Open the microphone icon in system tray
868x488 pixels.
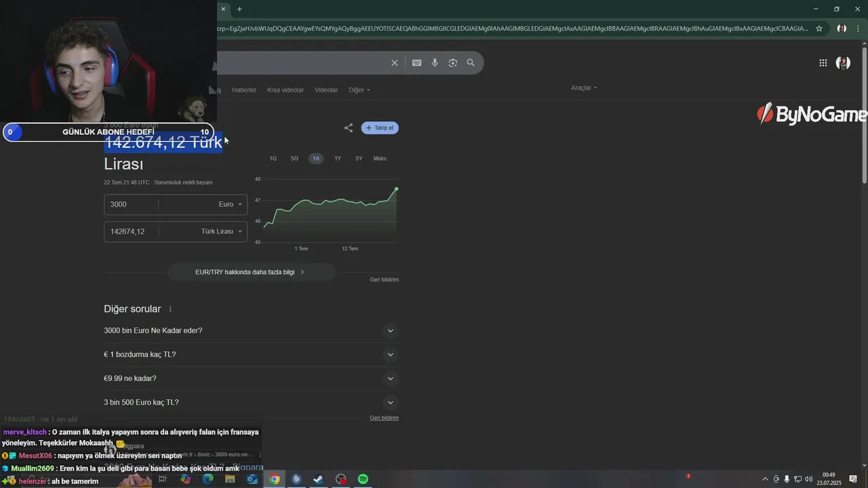pyautogui.click(x=787, y=479)
